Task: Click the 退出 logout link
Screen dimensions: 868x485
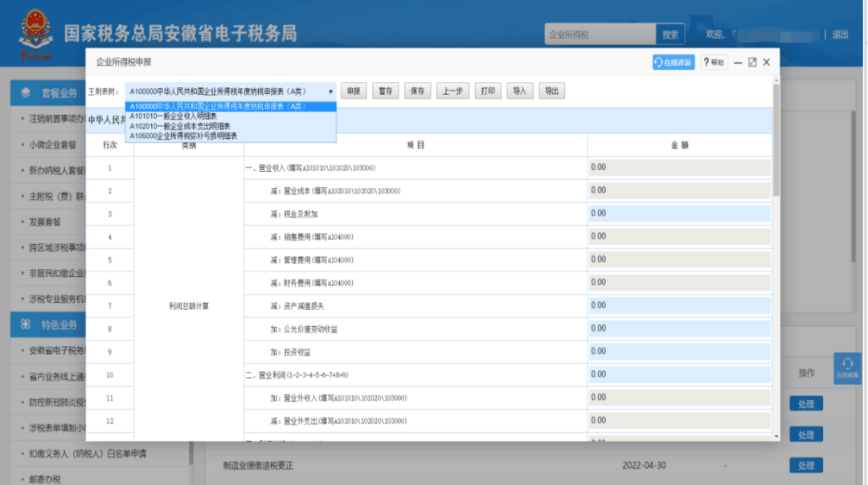Action: pos(840,35)
